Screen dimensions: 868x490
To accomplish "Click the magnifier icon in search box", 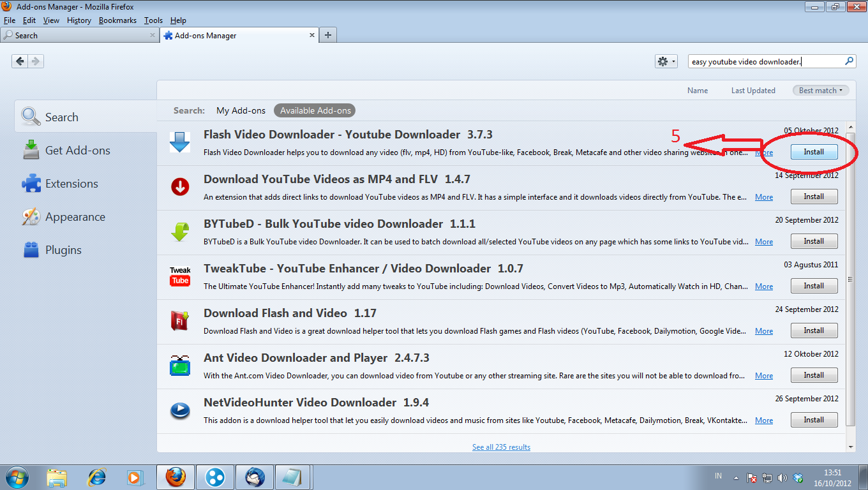I will pos(849,61).
